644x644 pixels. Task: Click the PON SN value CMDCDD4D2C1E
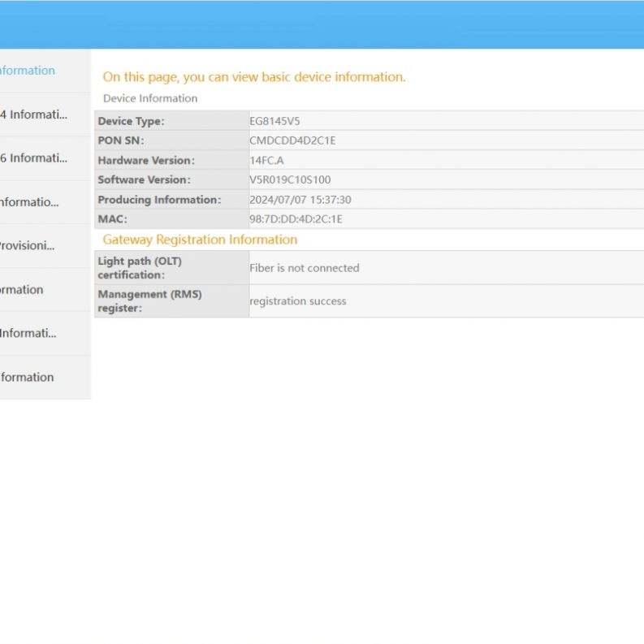click(292, 140)
